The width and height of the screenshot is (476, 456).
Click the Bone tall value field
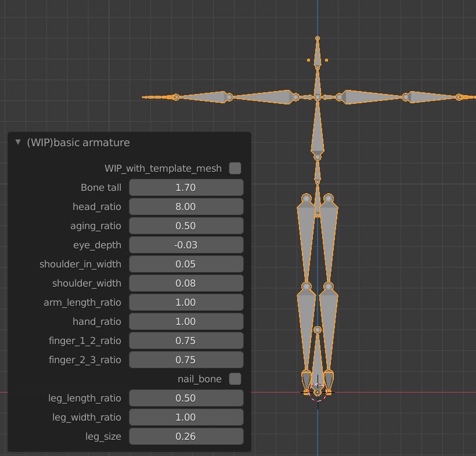pos(186,187)
